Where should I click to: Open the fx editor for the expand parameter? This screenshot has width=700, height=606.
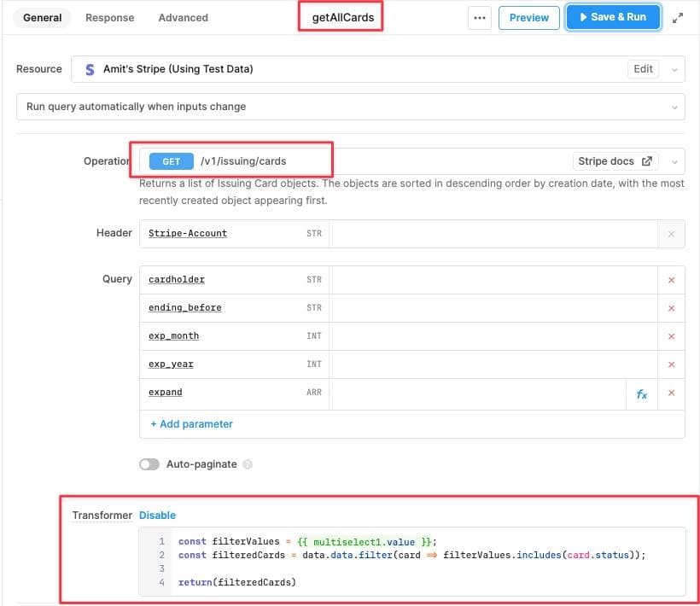coord(641,392)
